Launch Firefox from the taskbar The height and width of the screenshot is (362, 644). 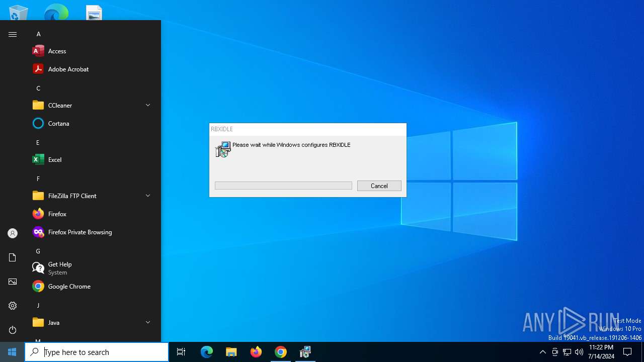tap(256, 352)
